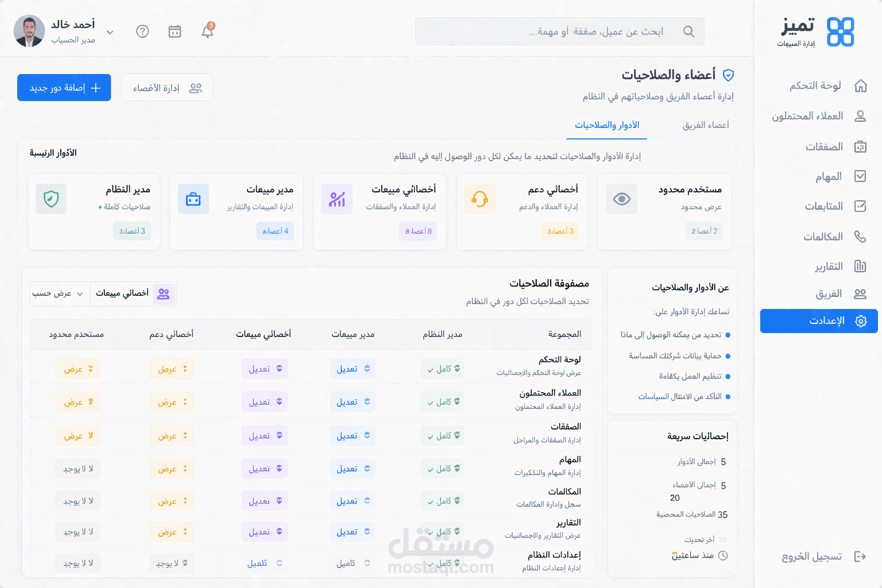Open the السياسات link

pyautogui.click(x=653, y=397)
